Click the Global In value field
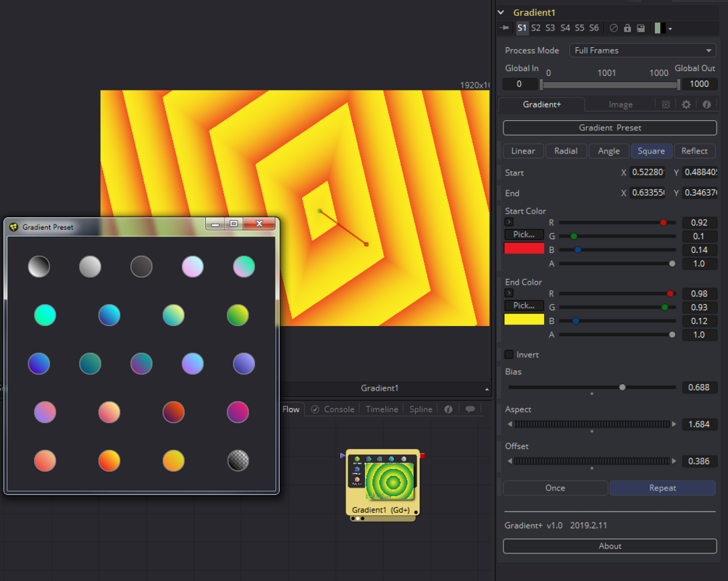The height and width of the screenshot is (581, 728). click(519, 84)
